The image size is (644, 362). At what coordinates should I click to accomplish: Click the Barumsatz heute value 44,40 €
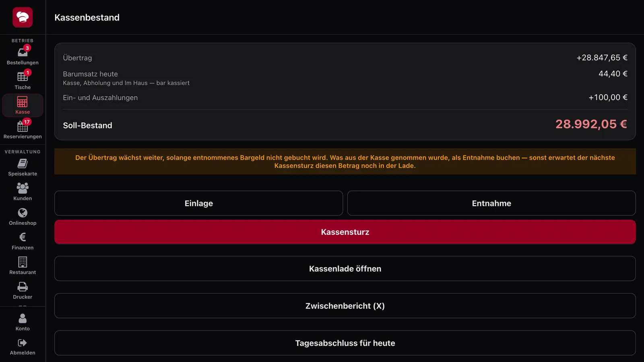coord(613,74)
